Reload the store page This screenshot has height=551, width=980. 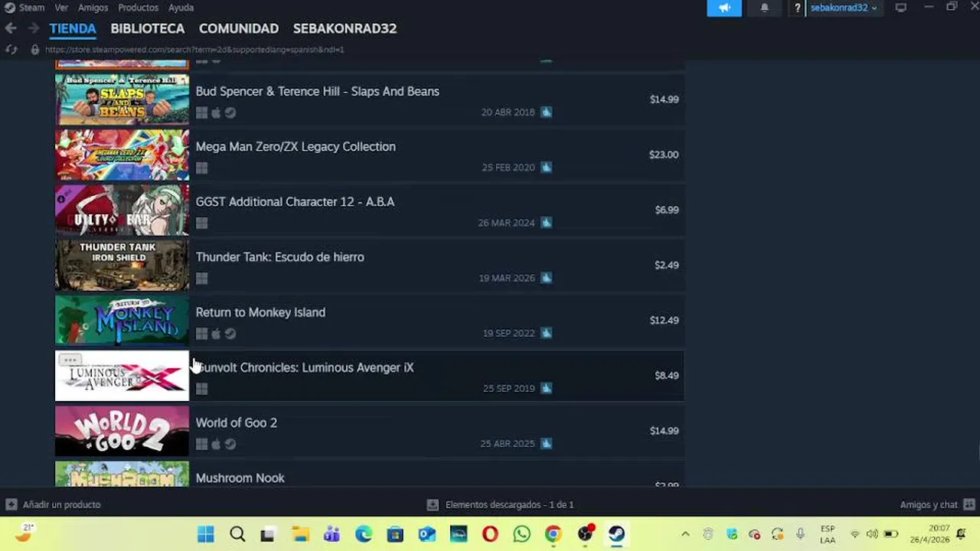pos(11,49)
